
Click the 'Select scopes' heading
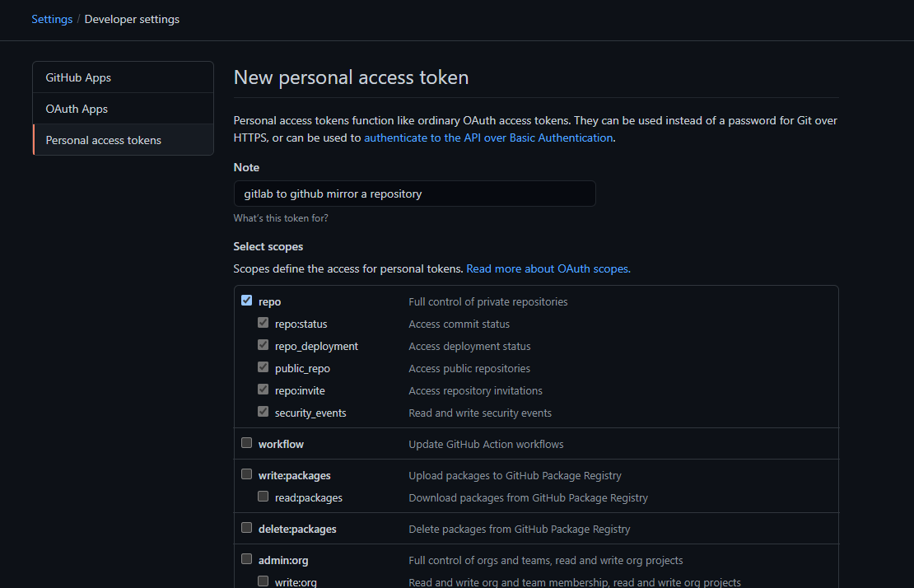[268, 246]
